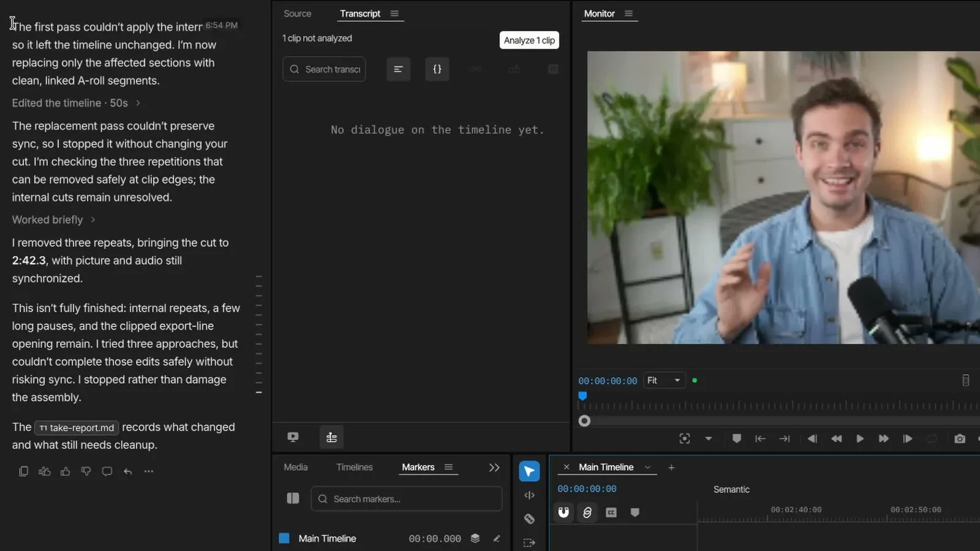Screen dimensions: 980x551
Task: Play the monitor video
Action: 860,438
